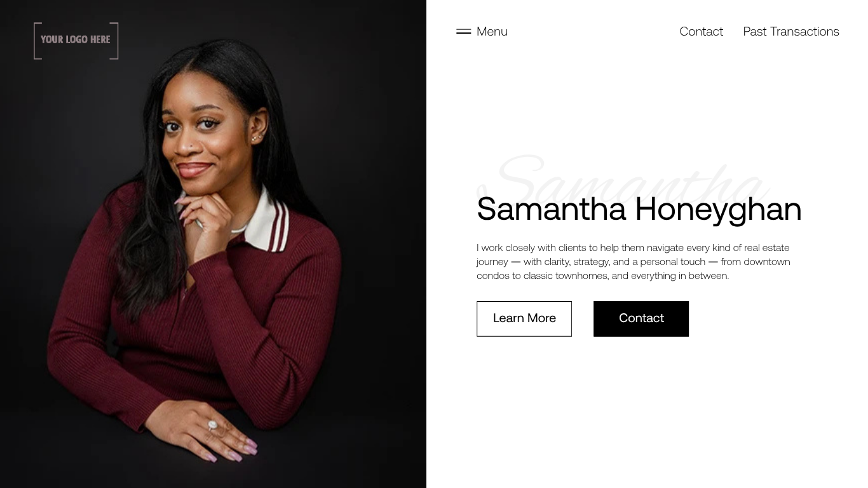This screenshot has width=868, height=488.
Task: Click the intro paragraph about real estate
Action: [x=634, y=262]
